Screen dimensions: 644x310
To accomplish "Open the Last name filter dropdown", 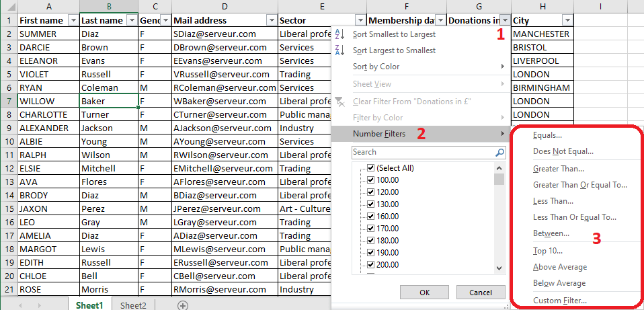I will tap(132, 20).
